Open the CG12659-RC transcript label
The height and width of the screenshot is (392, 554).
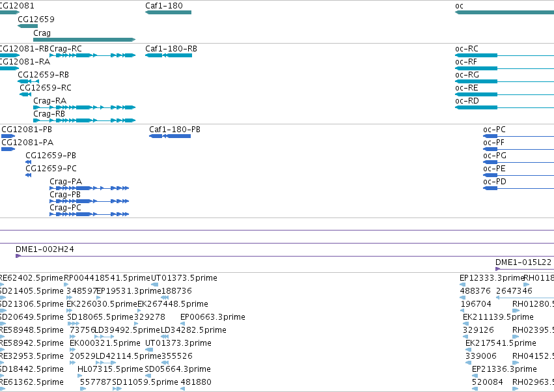[45, 88]
